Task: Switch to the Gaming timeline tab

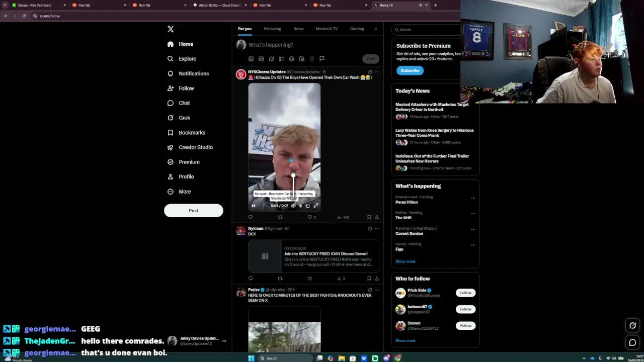Action: pyautogui.click(x=357, y=29)
